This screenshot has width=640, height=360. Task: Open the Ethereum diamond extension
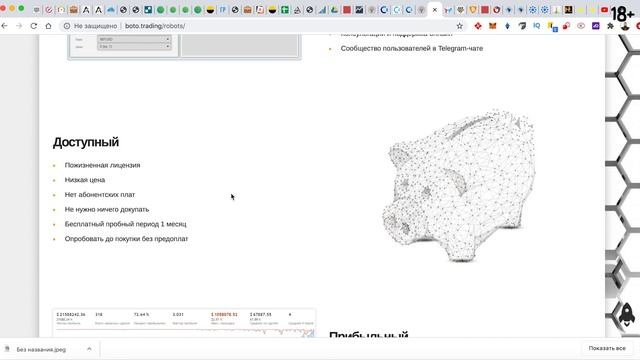(507, 26)
